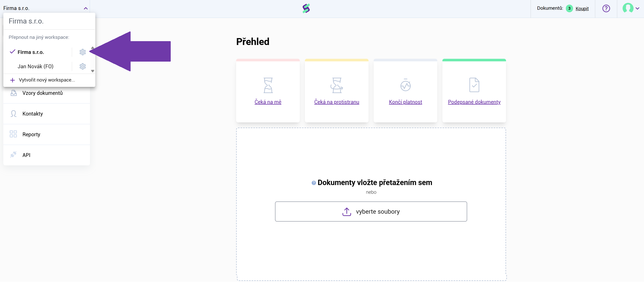Open Kontakty in the sidebar
Viewport: 644px width, 285px height.
pos(33,114)
